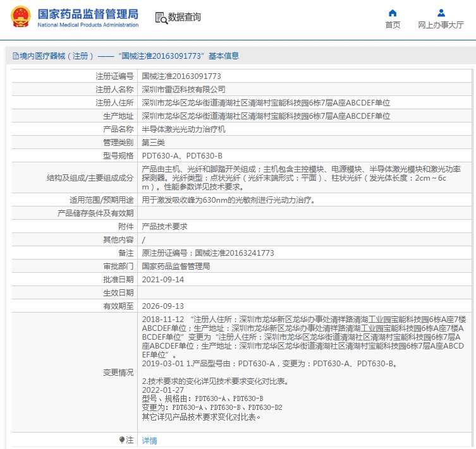476x449 pixels.
Task: Click the 审批部门 row label
Action: [x=118, y=266]
